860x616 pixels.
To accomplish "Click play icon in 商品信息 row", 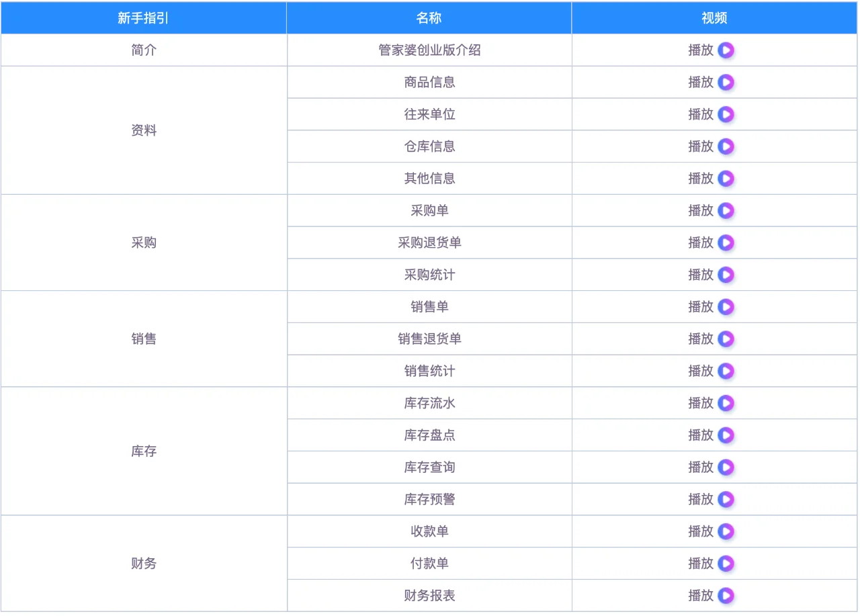I will [726, 83].
